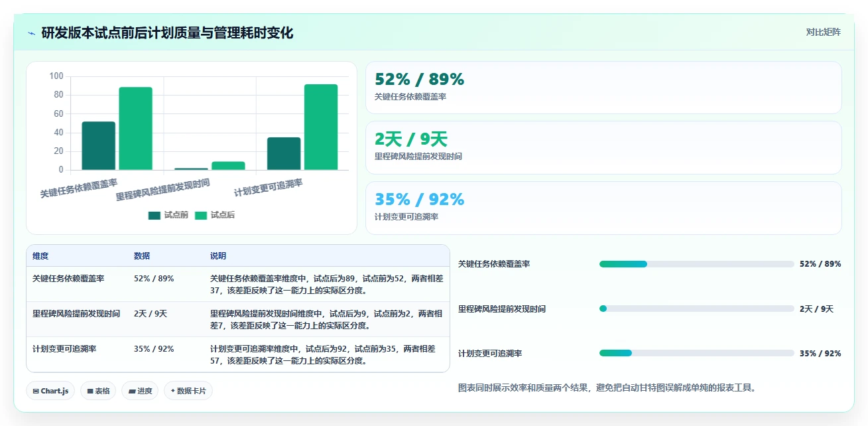Image resolution: width=868 pixels, height=426 pixels.
Task: Click the lightning icon beside the title
Action: coord(31,33)
